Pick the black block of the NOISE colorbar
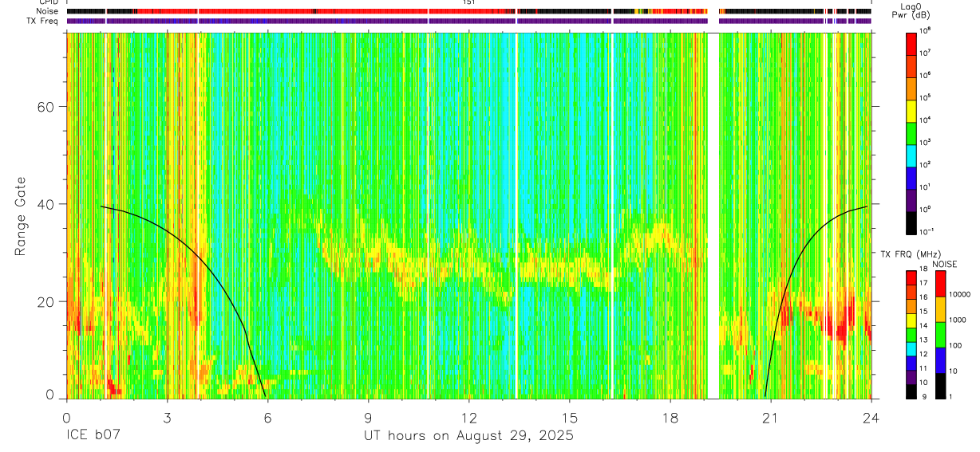 940,386
